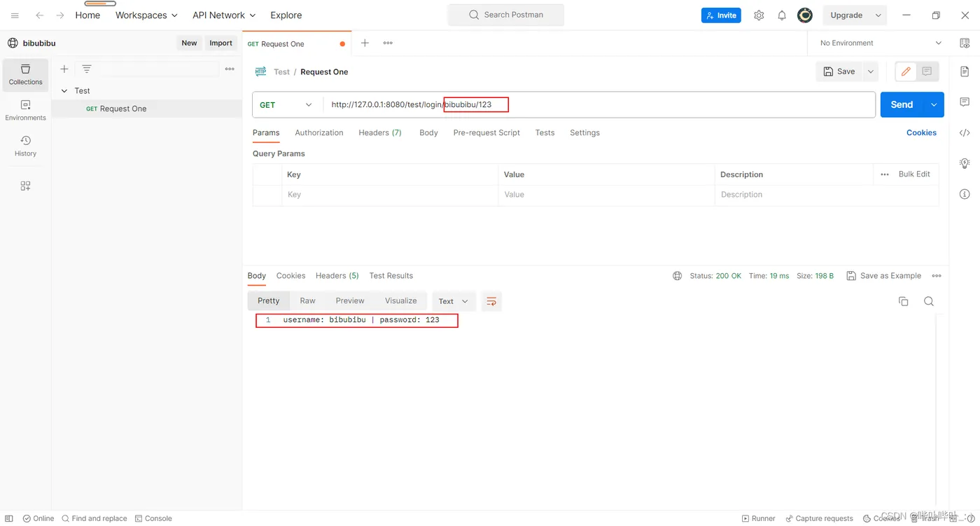The image size is (980, 526).
Task: Open the Collections sidebar panel
Action: click(x=26, y=75)
